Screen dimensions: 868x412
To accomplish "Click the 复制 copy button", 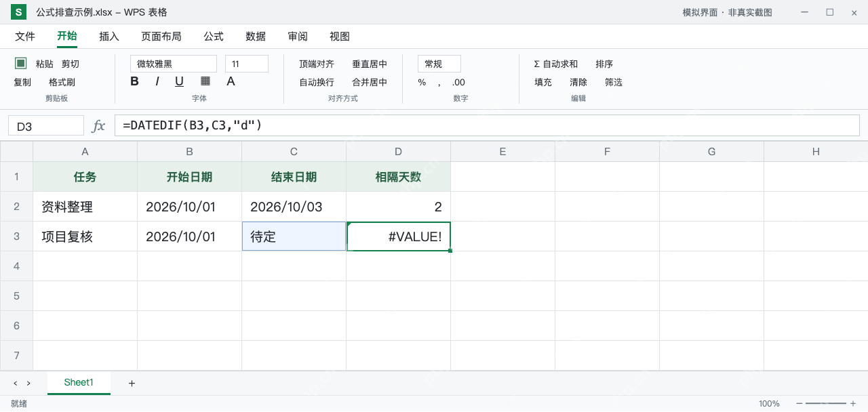I will tap(22, 83).
